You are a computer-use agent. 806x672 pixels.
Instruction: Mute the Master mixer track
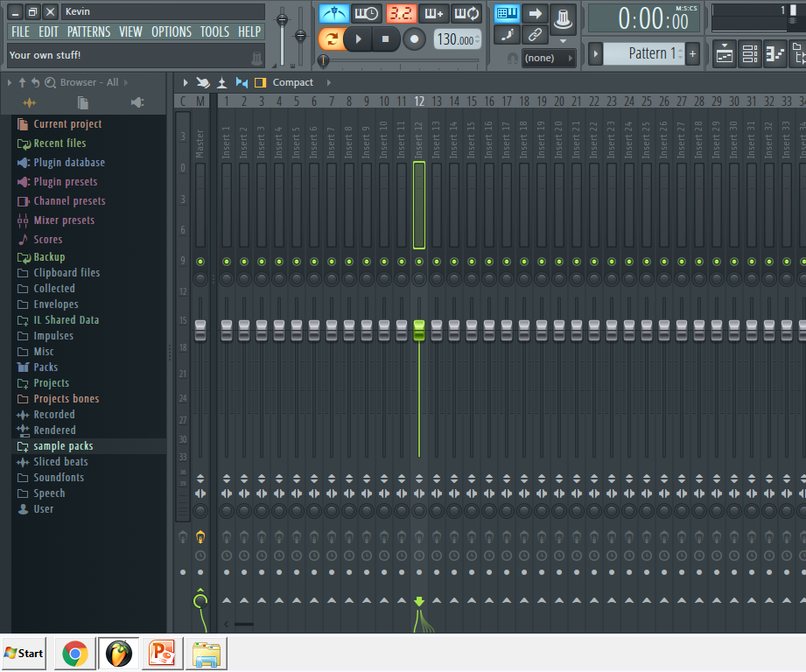(200, 260)
